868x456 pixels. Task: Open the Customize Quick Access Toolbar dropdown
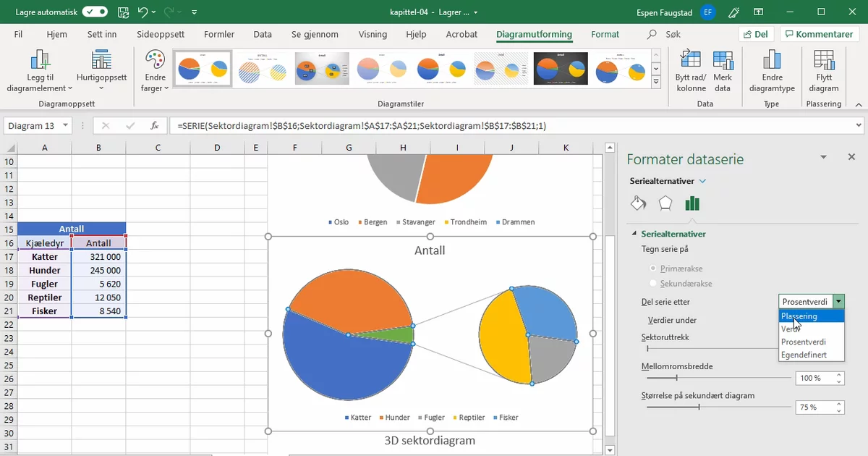(195, 12)
